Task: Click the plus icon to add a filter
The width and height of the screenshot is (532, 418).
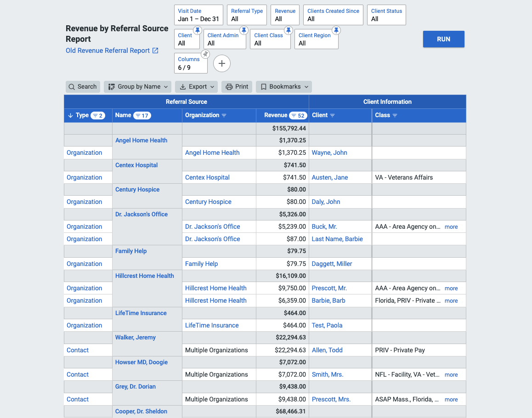Action: [x=222, y=63]
